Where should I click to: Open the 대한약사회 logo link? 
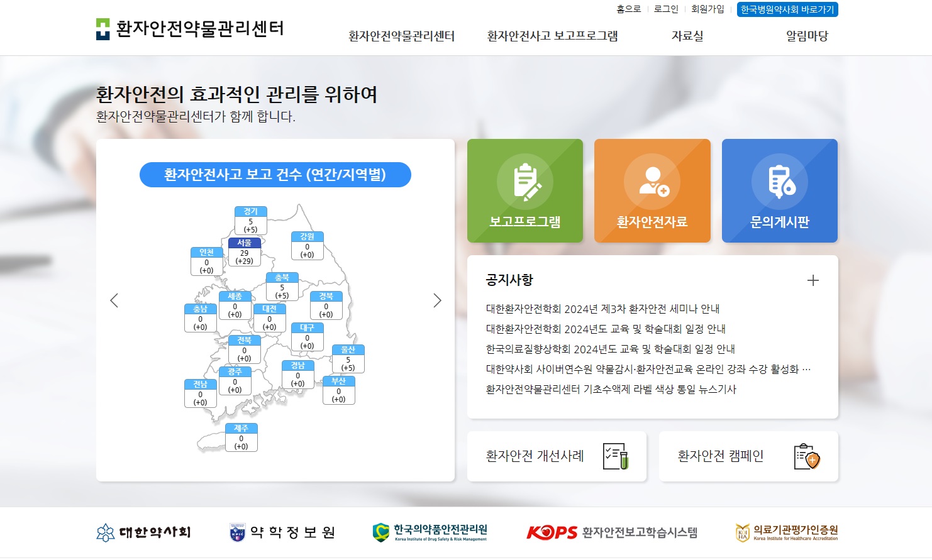[143, 532]
